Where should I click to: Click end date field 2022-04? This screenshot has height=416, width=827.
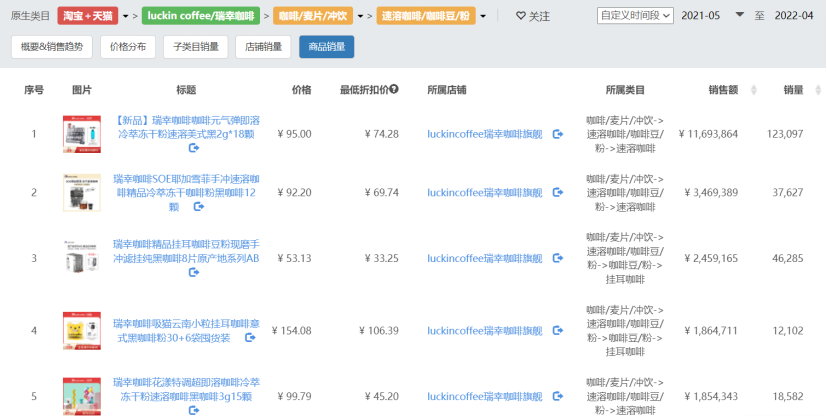pos(794,16)
